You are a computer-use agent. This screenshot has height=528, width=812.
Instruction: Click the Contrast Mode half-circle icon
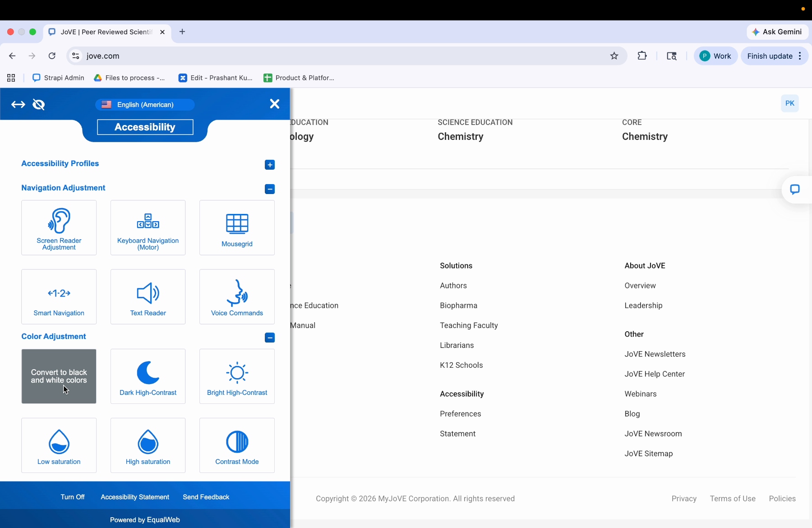pyautogui.click(x=237, y=442)
